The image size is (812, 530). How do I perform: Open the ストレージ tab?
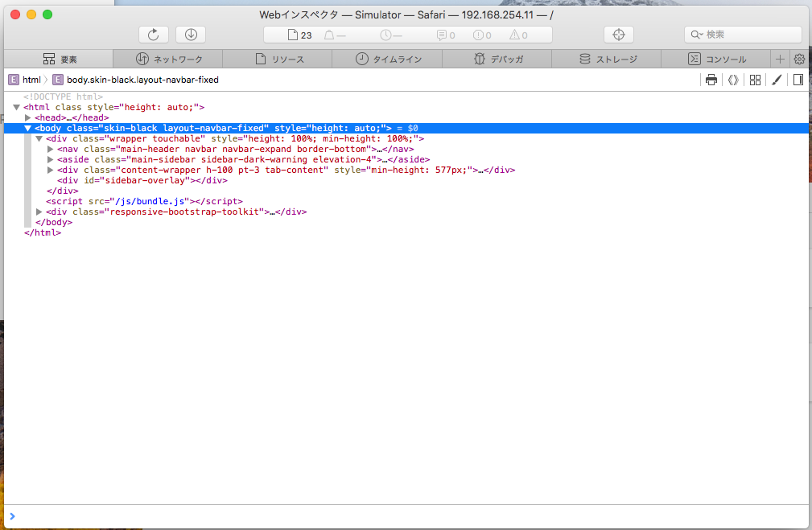tap(607, 59)
